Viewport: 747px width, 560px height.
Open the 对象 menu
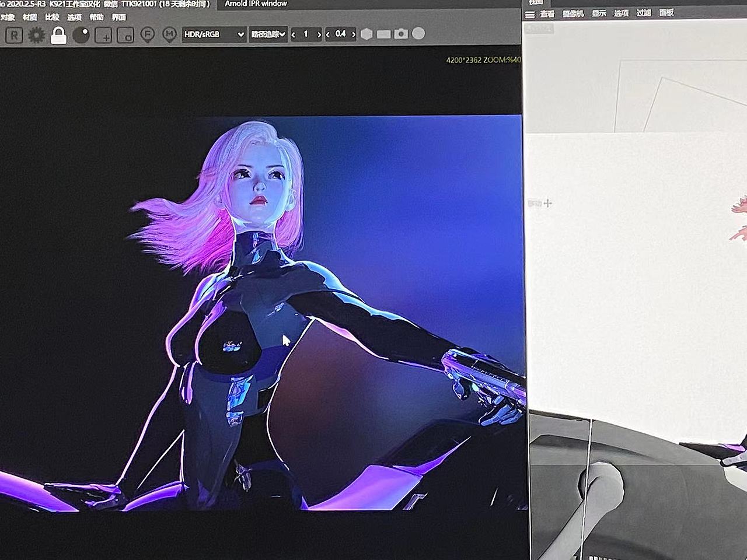point(8,17)
